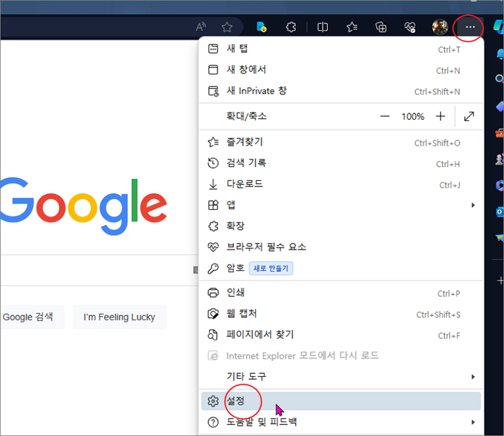Screen dimensions: 504x436
Task: Open 브라우저 필수 요소 menu item
Action: (341, 247)
